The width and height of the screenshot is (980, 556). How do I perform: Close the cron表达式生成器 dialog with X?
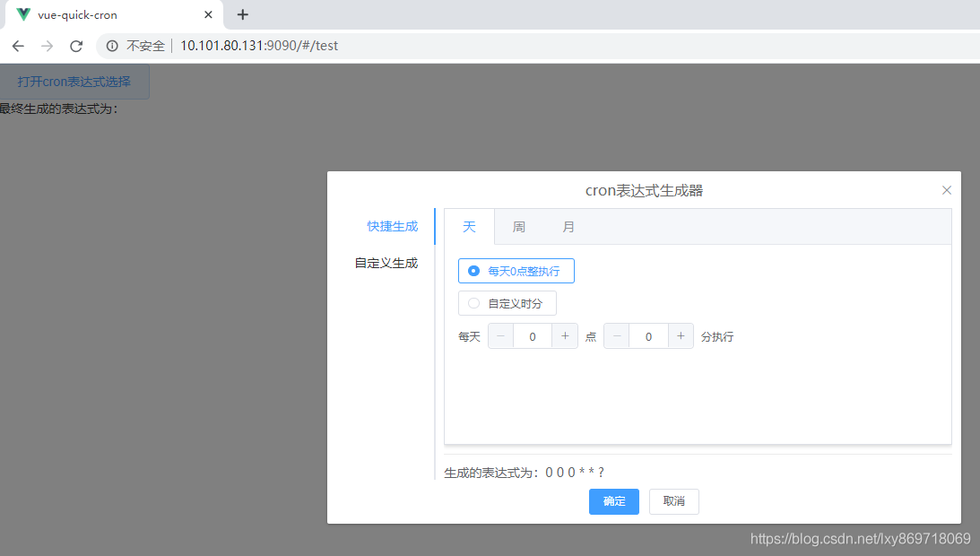(946, 190)
